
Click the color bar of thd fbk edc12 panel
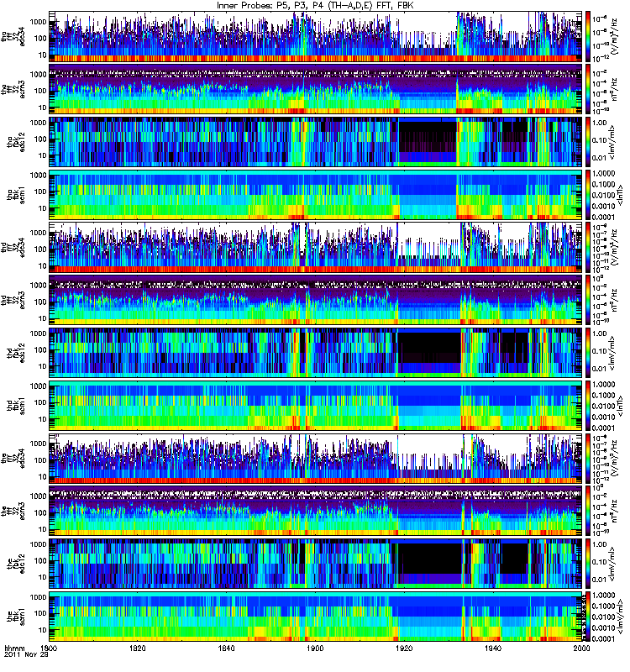[588, 353]
